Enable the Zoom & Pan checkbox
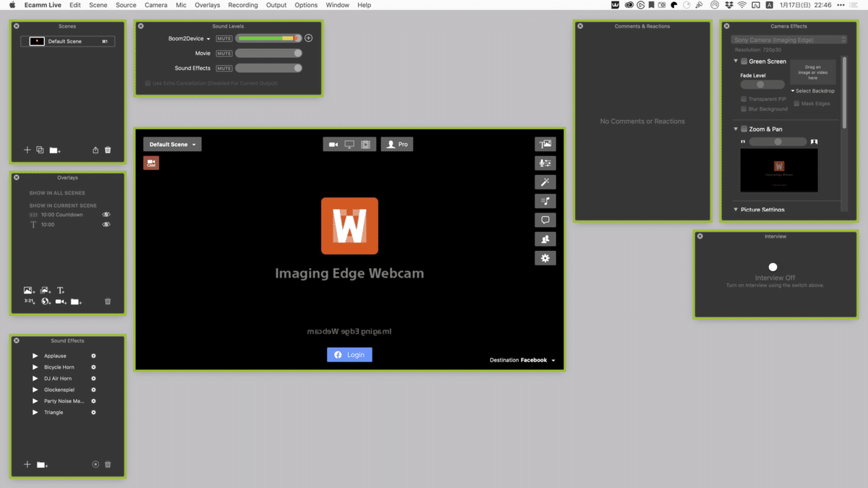The image size is (868, 488). pyautogui.click(x=744, y=129)
